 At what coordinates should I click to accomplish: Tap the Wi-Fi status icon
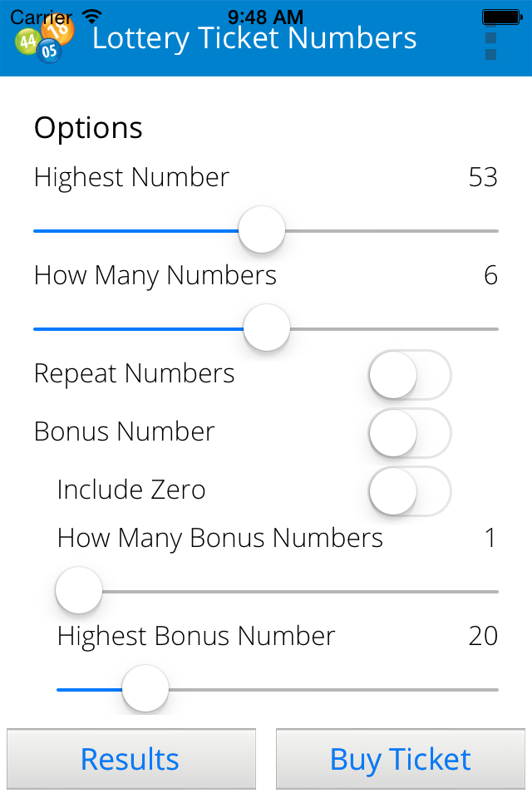pos(92,17)
